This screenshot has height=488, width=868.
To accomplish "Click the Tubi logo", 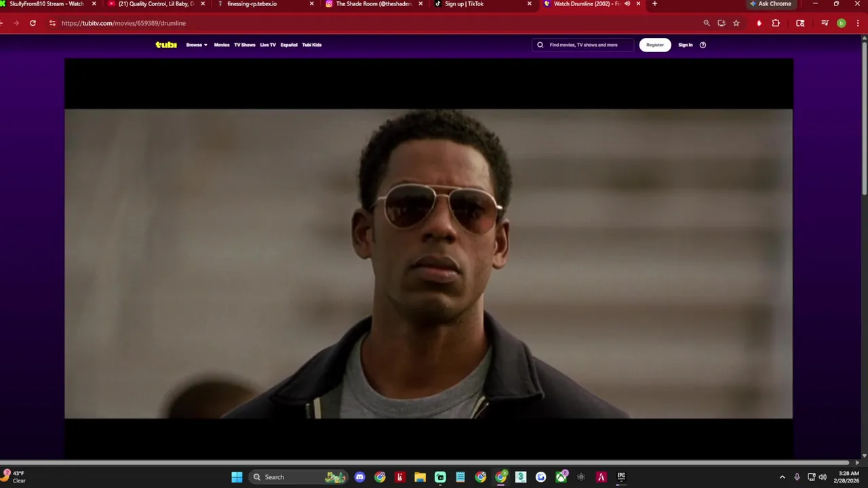I will click(x=166, y=45).
